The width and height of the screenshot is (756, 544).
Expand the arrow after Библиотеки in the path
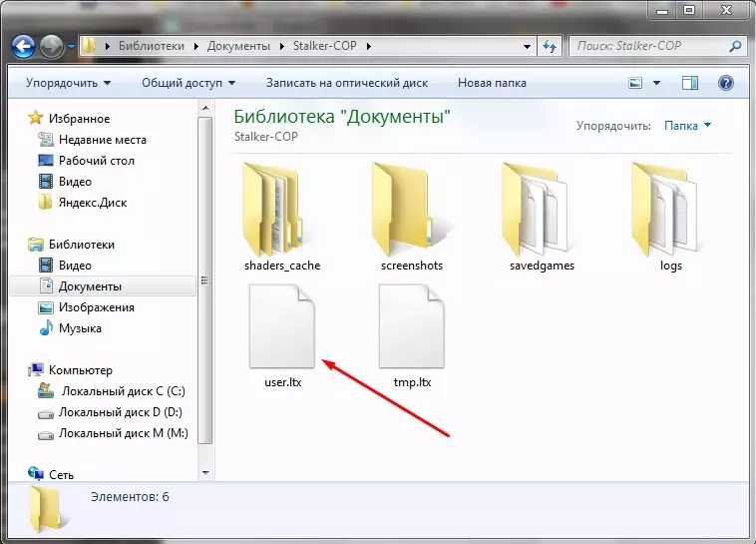point(195,46)
